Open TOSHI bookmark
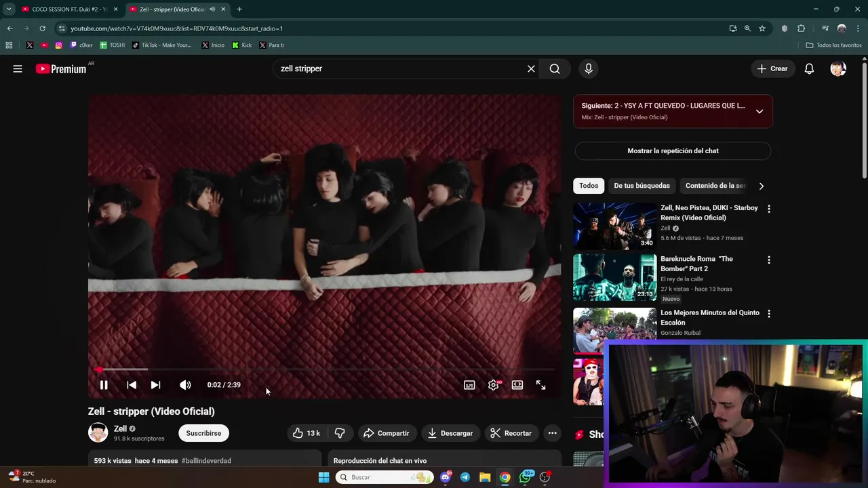Screen dimensions: 868x488 coord(113,45)
